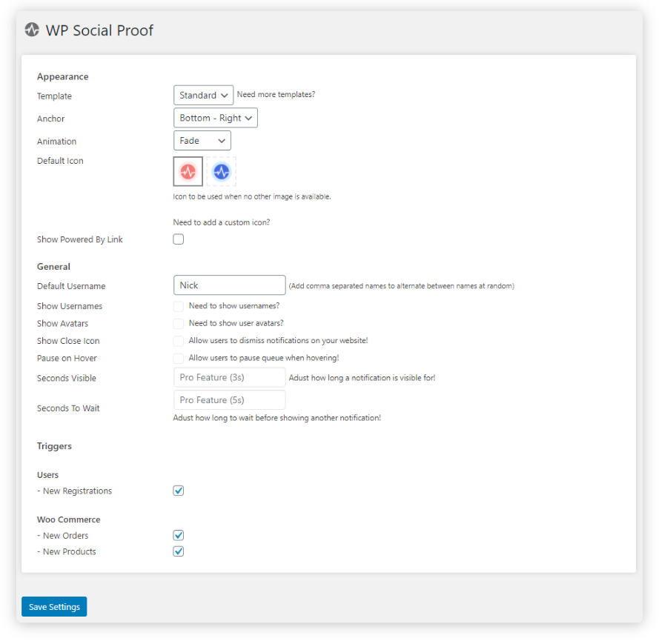Toggle the Show Powered By Link checkbox
The height and width of the screenshot is (644, 659).
(x=178, y=239)
